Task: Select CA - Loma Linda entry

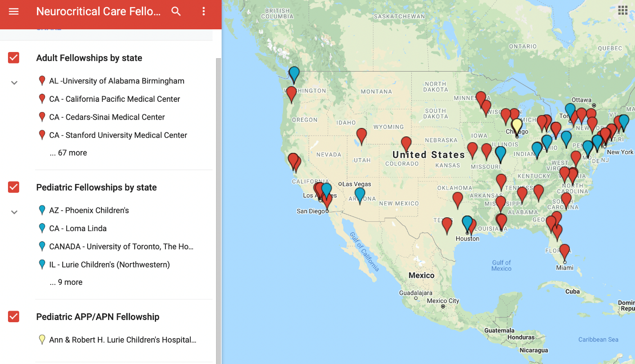Action: click(78, 228)
